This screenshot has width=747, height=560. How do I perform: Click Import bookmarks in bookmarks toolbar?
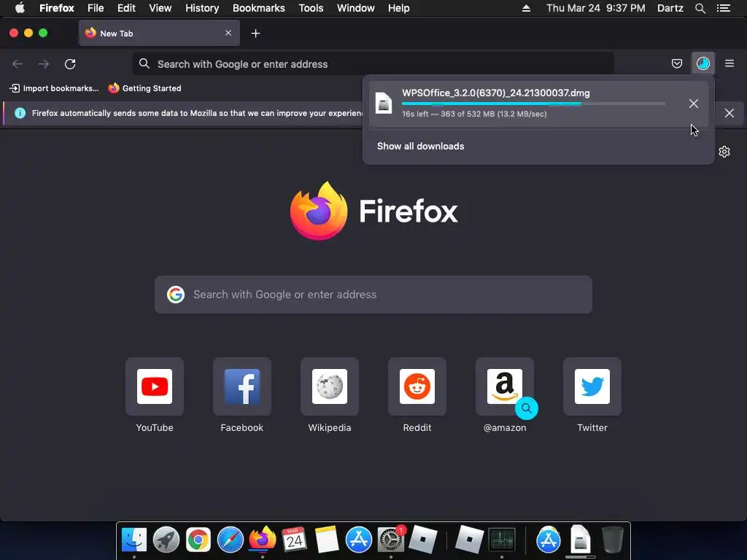point(54,88)
